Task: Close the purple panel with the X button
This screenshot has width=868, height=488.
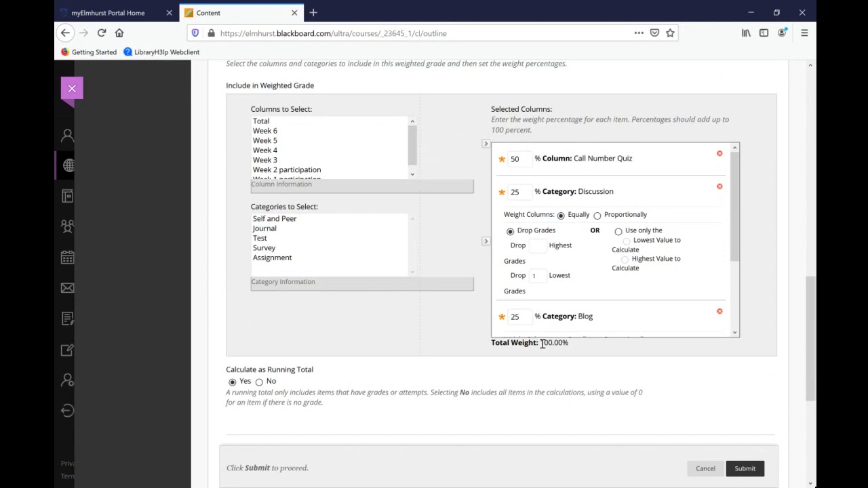Action: 72,89
